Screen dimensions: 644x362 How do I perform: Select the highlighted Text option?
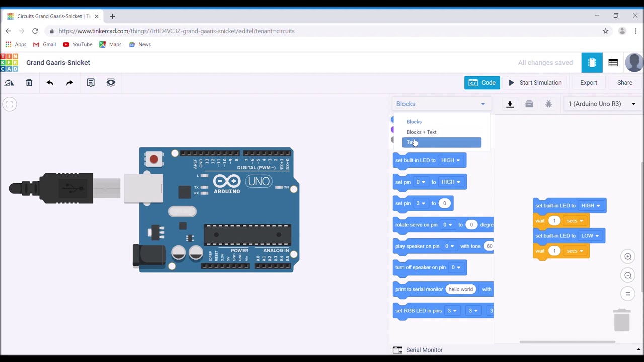point(442,142)
